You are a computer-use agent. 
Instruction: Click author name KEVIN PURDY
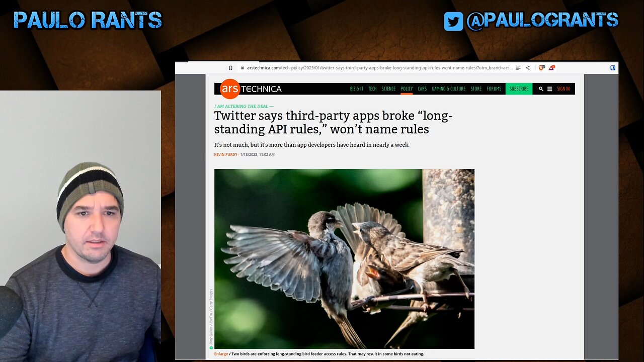coord(226,155)
